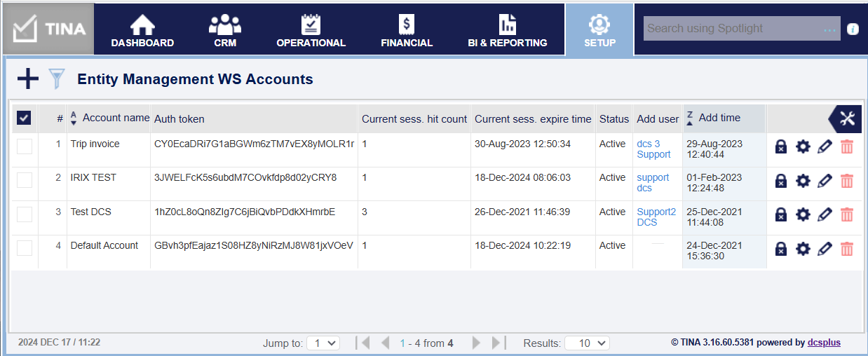
Task: Delete Trip invoice using trash icon
Action: [847, 146]
